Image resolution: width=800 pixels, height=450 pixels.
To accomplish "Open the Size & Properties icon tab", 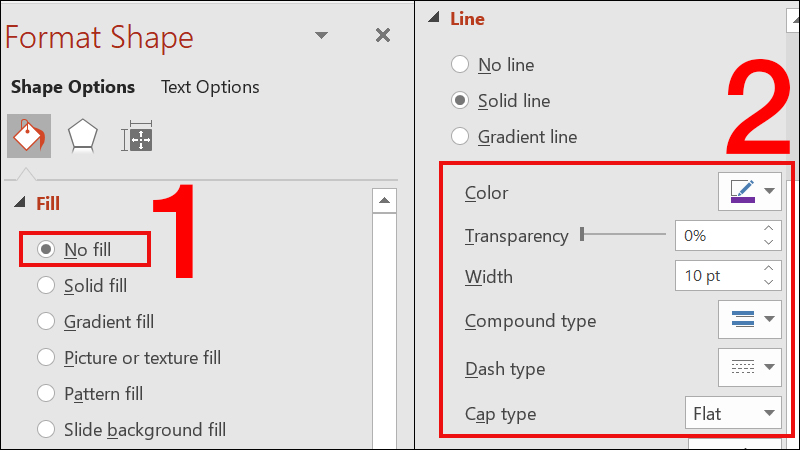I will click(137, 137).
